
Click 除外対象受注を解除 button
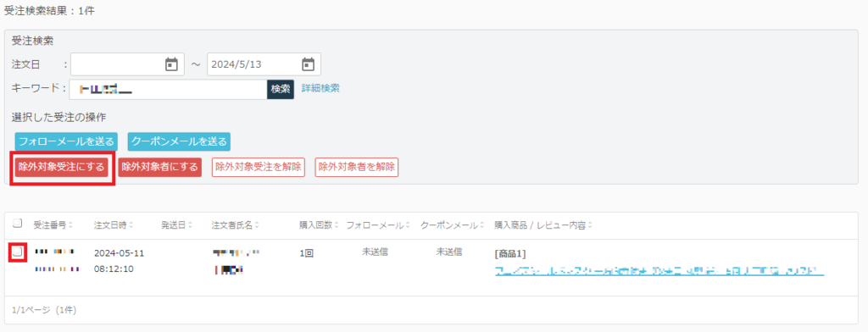pyautogui.click(x=259, y=167)
